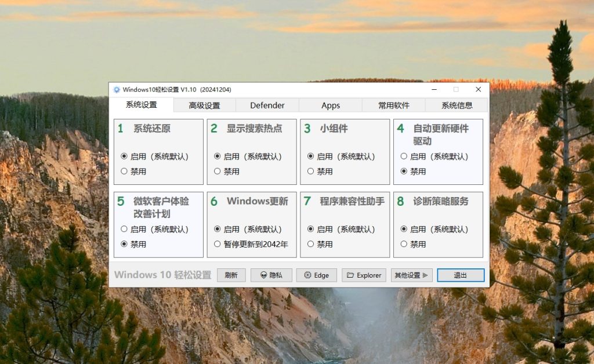
Task: Select 禁用 for 诊断策略服务
Action: pyautogui.click(x=413, y=244)
